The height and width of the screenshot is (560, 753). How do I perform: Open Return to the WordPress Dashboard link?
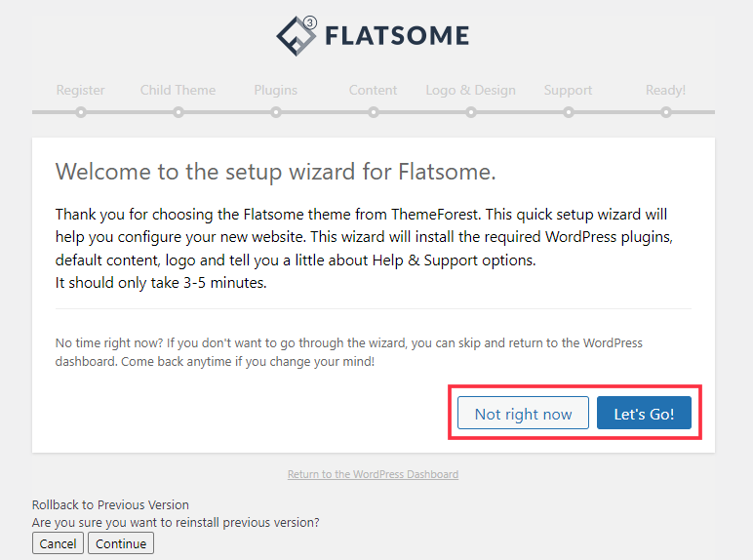[x=373, y=474]
